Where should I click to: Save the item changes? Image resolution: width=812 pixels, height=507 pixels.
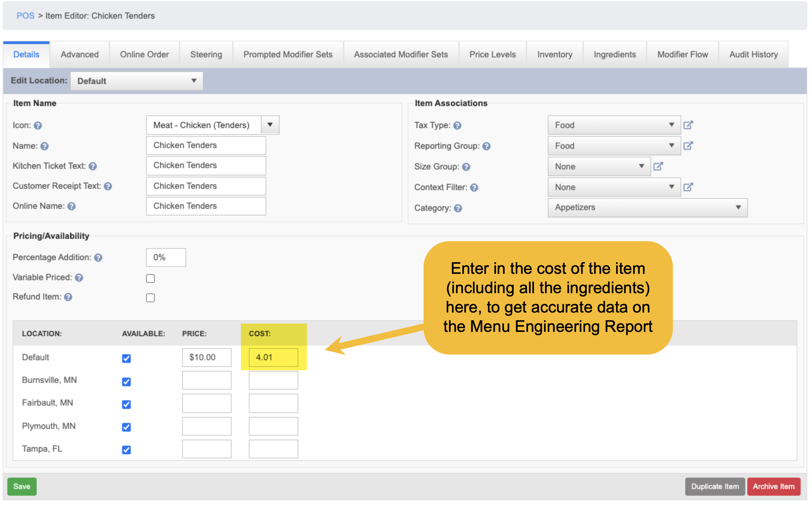point(22,487)
